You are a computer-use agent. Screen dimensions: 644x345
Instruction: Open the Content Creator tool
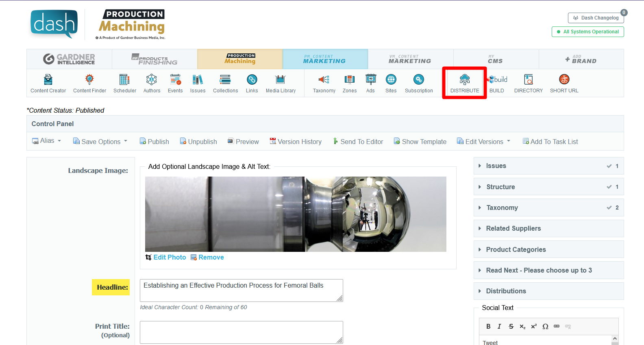pos(48,83)
